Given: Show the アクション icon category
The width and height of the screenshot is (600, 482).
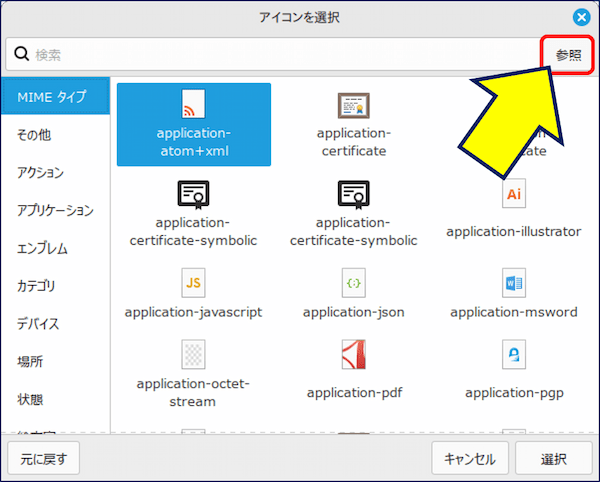Looking at the screenshot, I should click(x=40, y=173).
